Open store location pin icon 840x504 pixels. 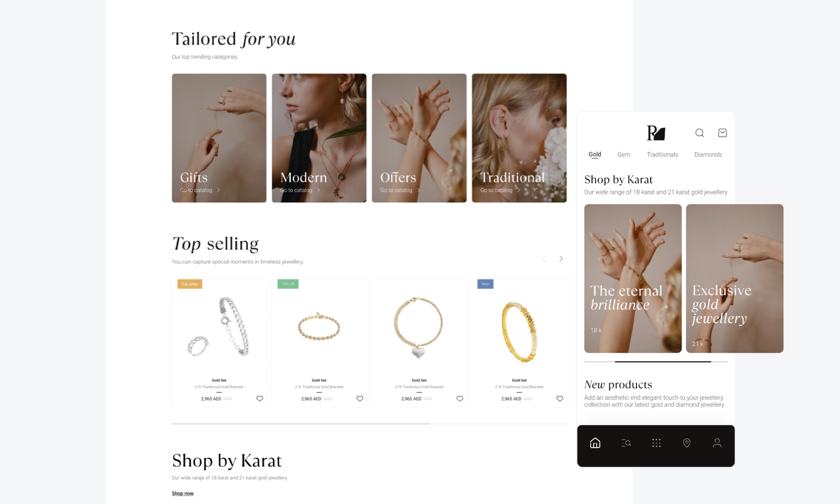(x=687, y=443)
